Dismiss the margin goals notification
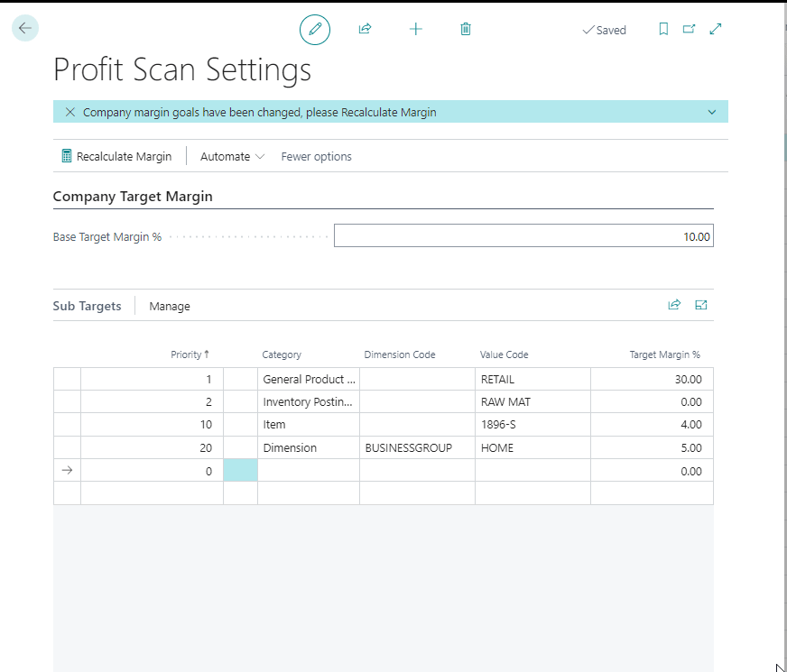 (69, 113)
